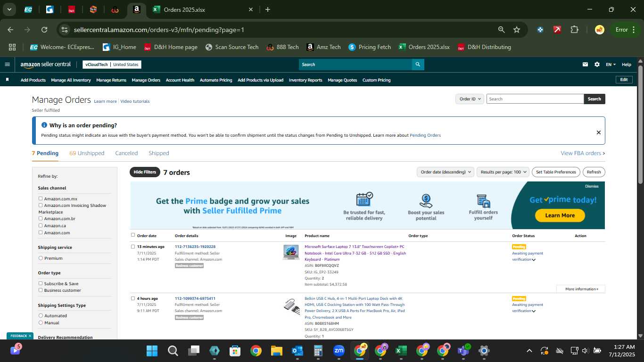Click the bookmark flag in navigation bar

click(x=7, y=80)
